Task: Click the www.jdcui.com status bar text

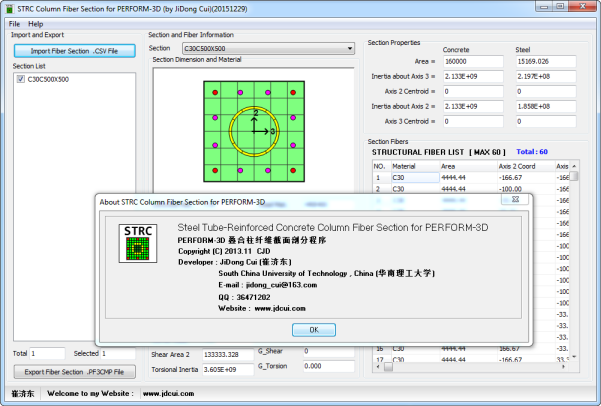Action: [168, 393]
